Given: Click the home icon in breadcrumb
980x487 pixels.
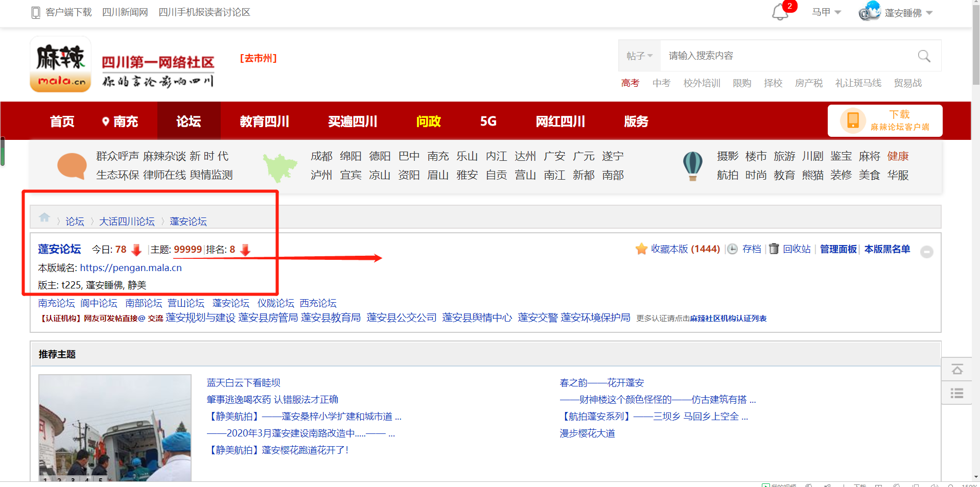Looking at the screenshot, I should (44, 218).
